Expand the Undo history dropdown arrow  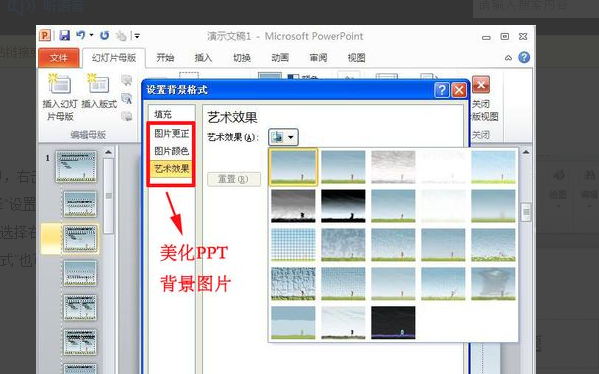click(92, 35)
